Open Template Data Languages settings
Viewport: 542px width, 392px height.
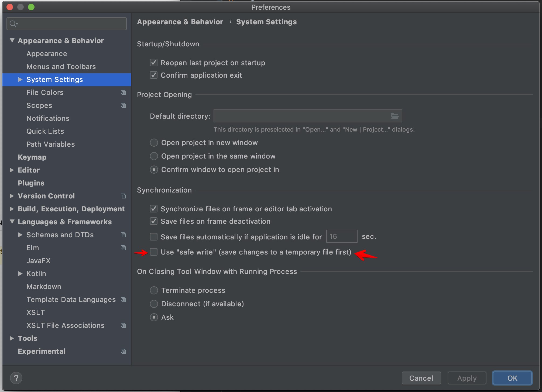tap(71, 300)
